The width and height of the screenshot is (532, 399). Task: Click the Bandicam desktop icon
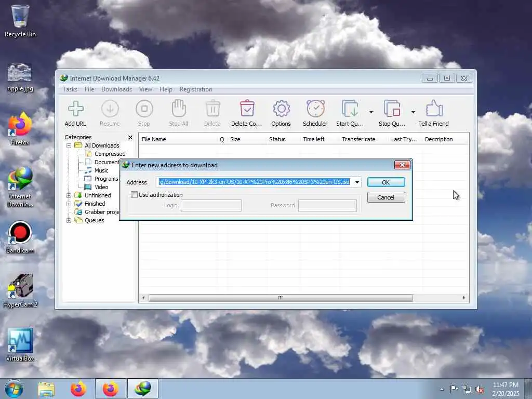[x=20, y=237]
